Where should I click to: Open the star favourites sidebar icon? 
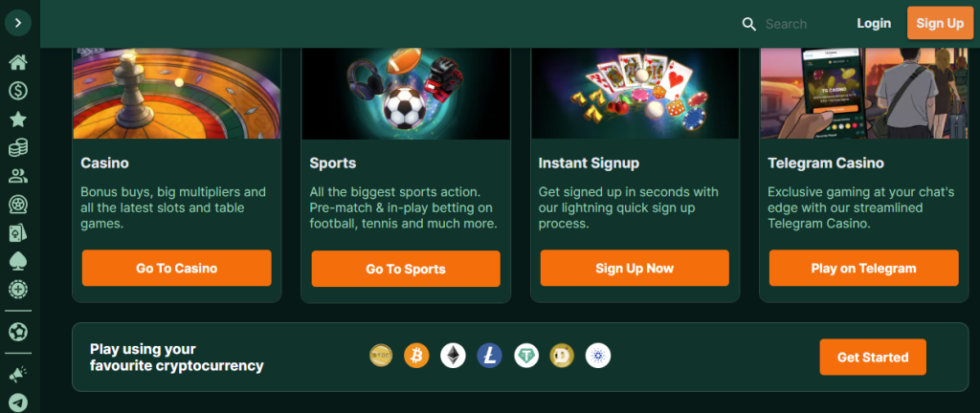point(18,120)
